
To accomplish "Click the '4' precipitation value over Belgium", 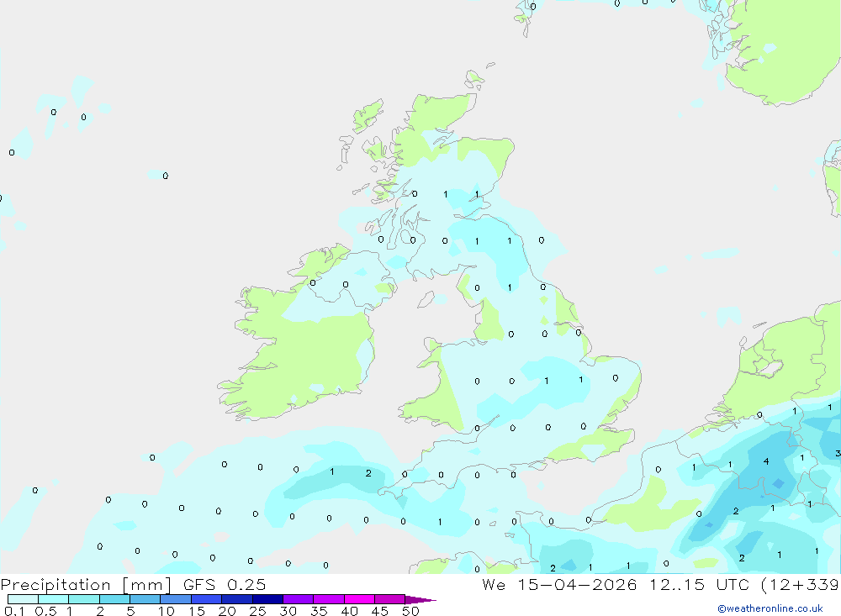I will click(x=766, y=461).
